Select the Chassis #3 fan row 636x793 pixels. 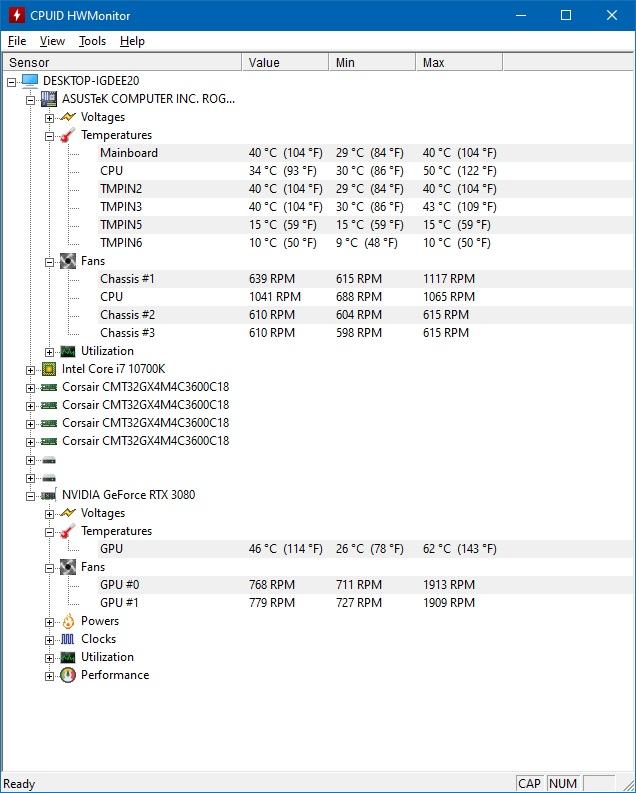(x=366, y=333)
